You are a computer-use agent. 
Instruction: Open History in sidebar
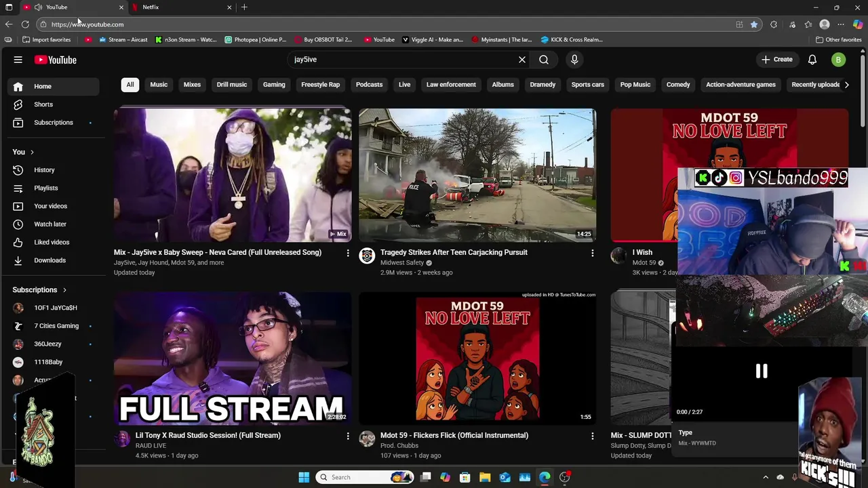click(x=54, y=170)
